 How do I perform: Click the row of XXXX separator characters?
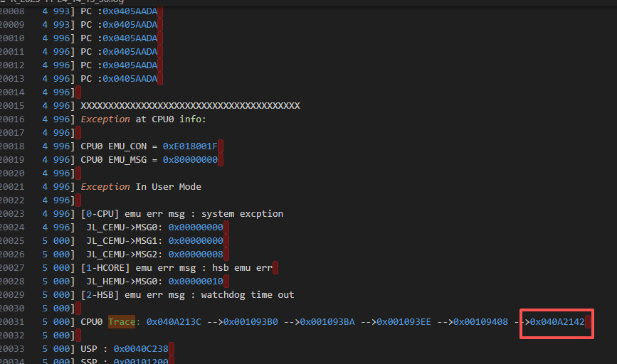point(191,106)
